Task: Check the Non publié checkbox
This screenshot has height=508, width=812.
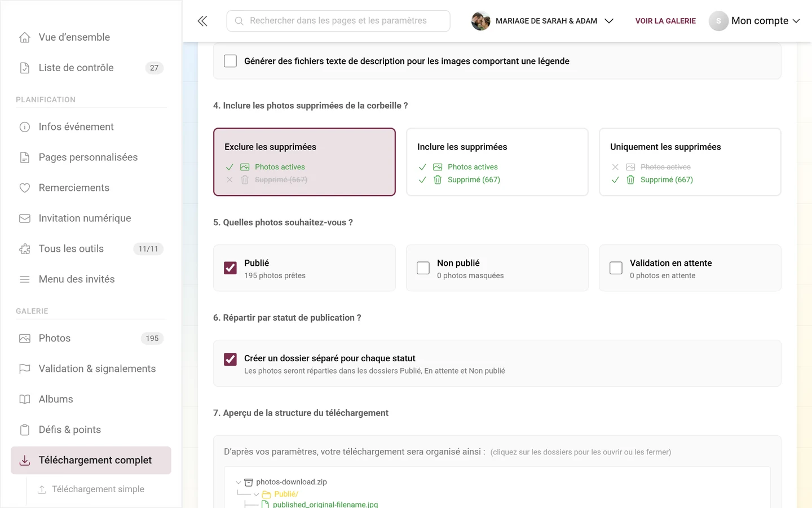Action: click(423, 268)
